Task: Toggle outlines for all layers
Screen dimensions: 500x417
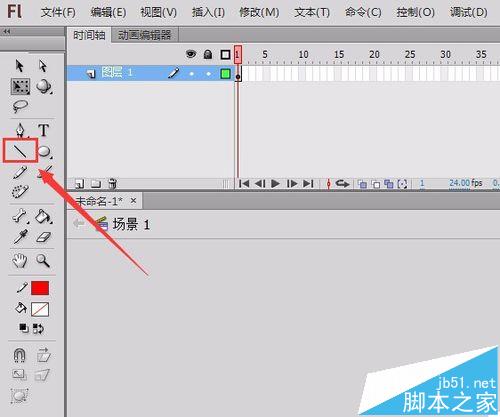Action: [x=225, y=54]
